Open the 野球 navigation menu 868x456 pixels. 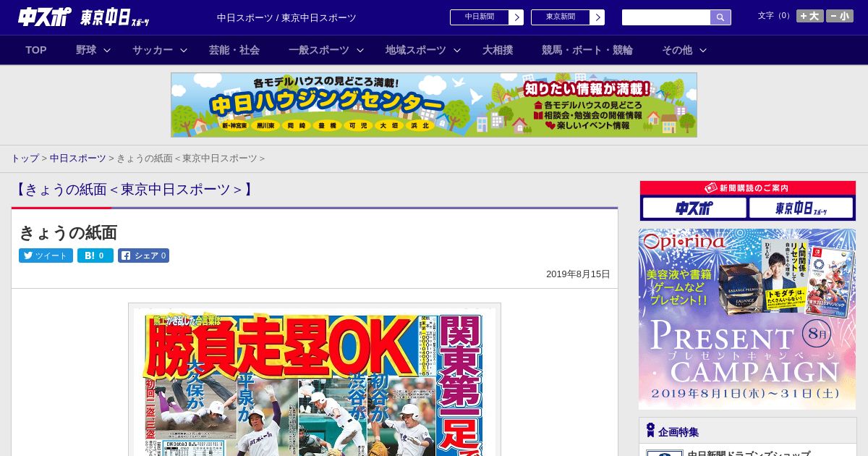[86, 50]
